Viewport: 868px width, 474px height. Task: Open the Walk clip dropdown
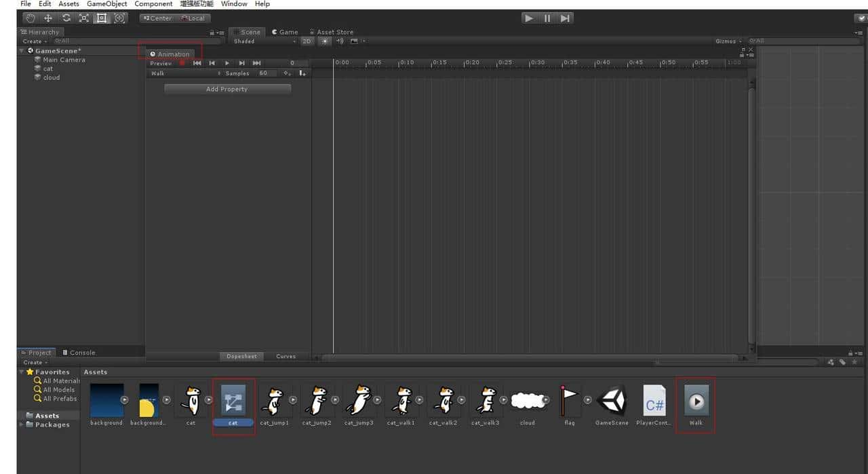[x=184, y=73]
